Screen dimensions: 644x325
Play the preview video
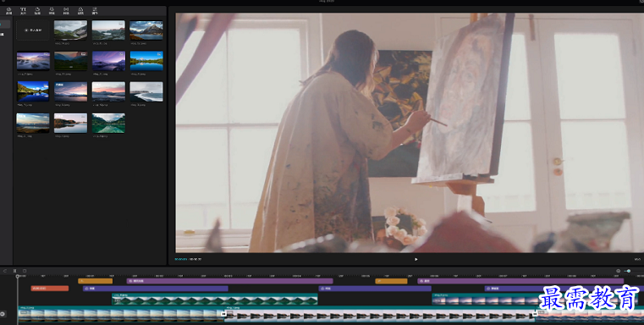(x=416, y=259)
